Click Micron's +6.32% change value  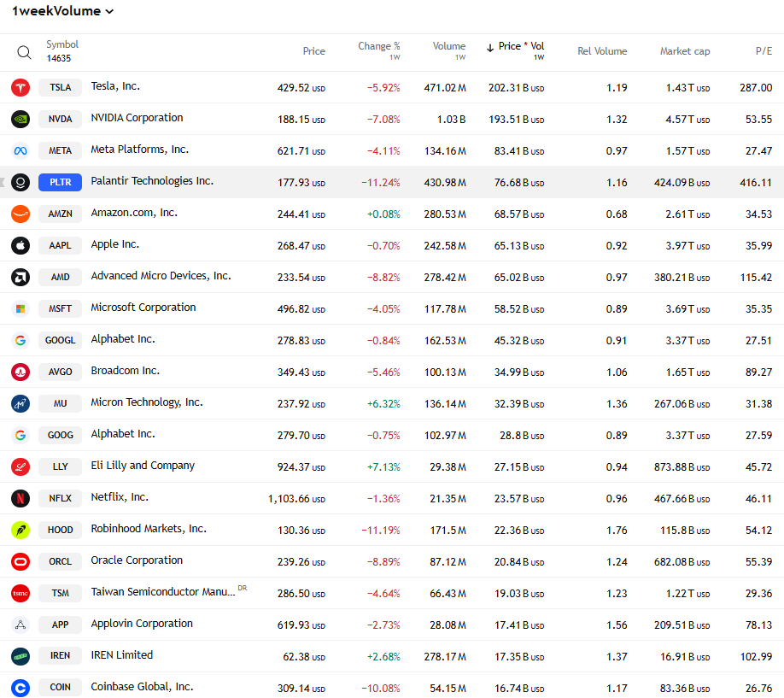pyautogui.click(x=383, y=404)
